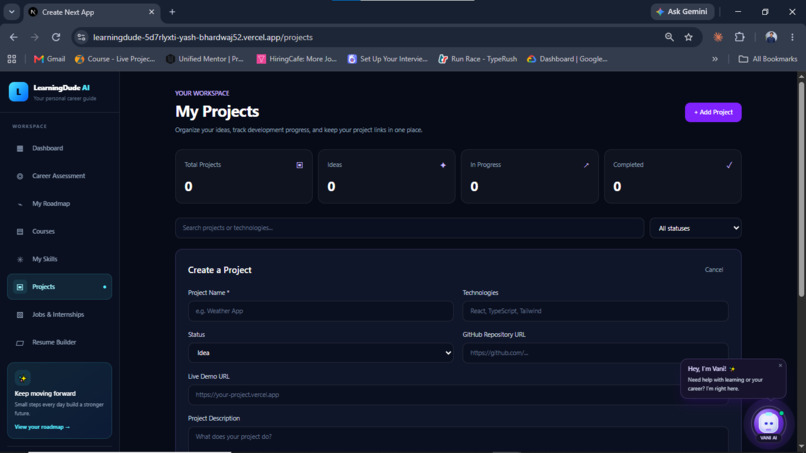Open the Run Race - TypeRush bookmark
Image resolution: width=806 pixels, height=453 pixels.
pyautogui.click(x=478, y=59)
